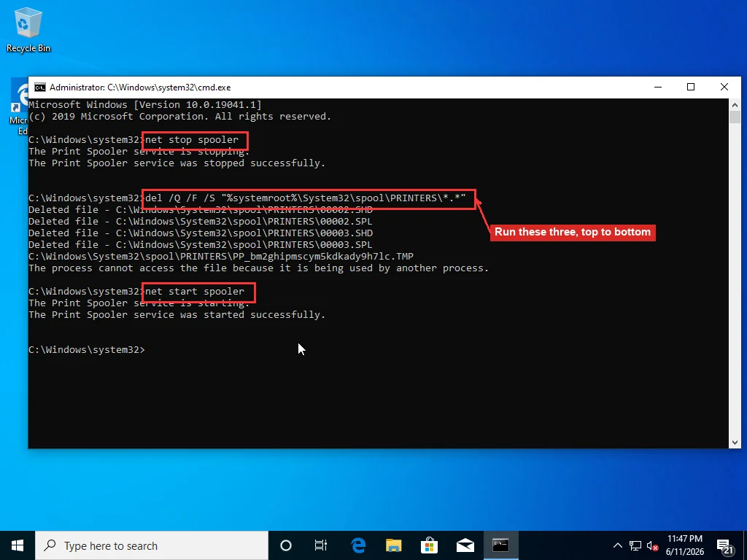
Task: Open File Explorer from the taskbar
Action: tap(393, 545)
